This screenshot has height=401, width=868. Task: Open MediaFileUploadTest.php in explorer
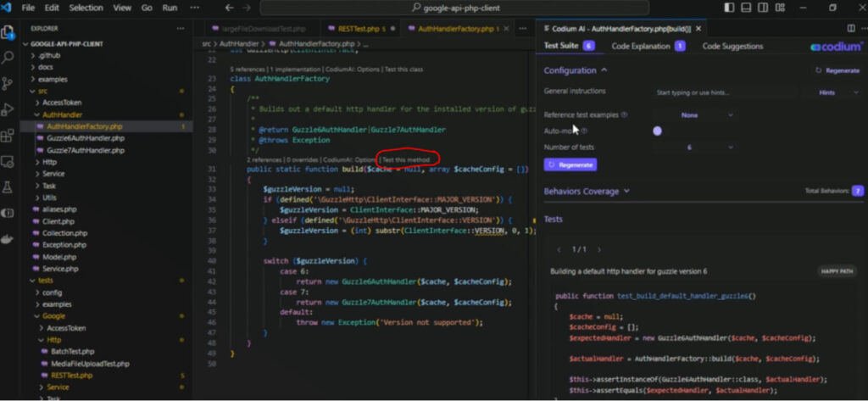coord(90,364)
